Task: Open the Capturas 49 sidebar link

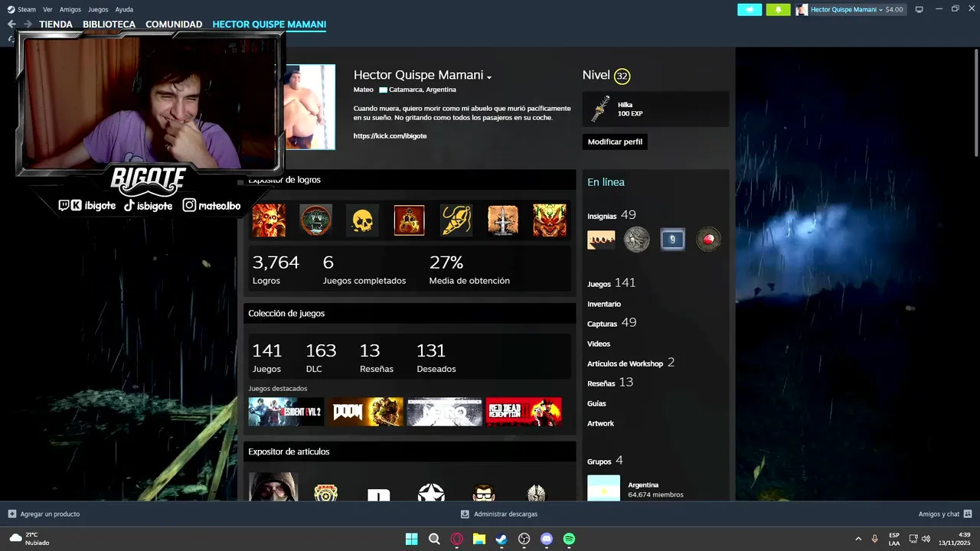Action: point(612,323)
